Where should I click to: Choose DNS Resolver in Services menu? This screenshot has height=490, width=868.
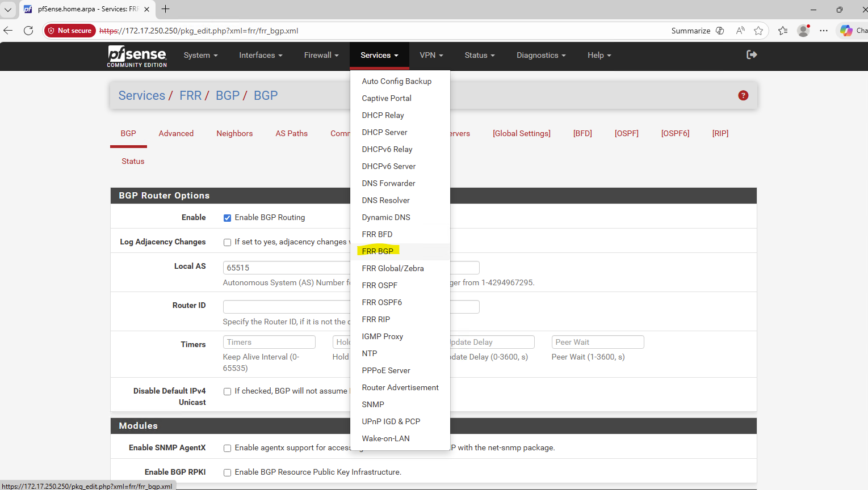pos(385,200)
